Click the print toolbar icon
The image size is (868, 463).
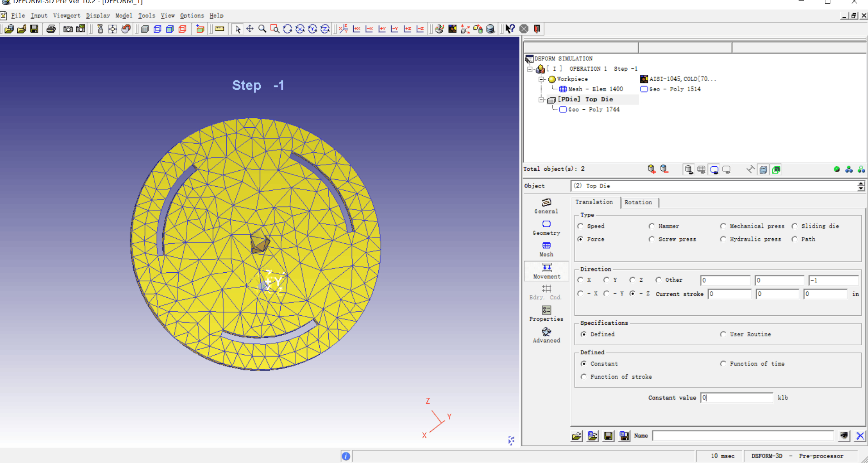51,29
